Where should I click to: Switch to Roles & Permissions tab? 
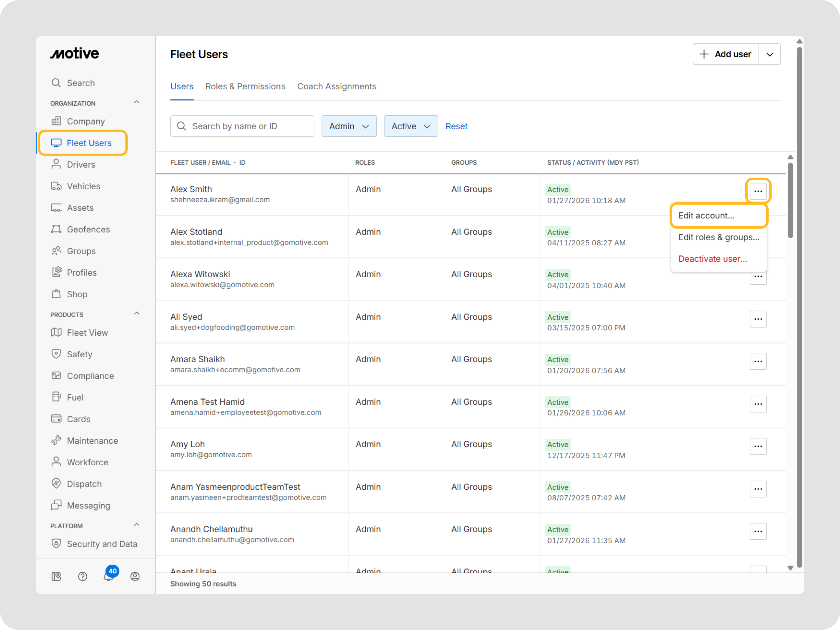coord(245,87)
